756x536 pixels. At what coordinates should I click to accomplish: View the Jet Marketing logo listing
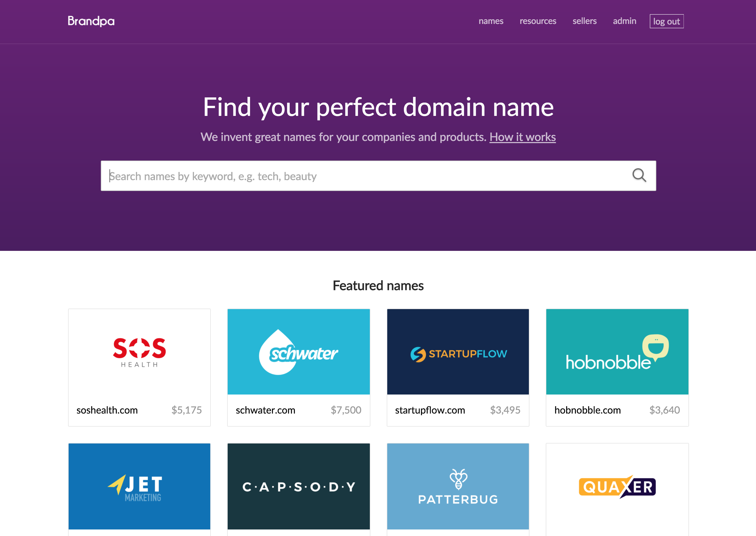(139, 486)
